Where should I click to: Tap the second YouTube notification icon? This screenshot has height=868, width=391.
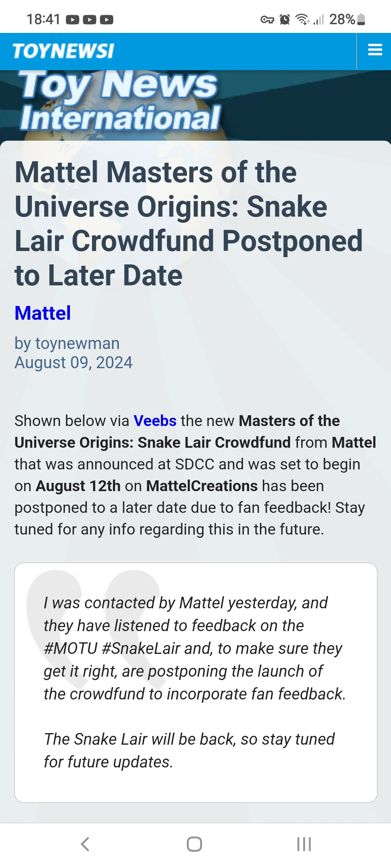[x=89, y=20]
